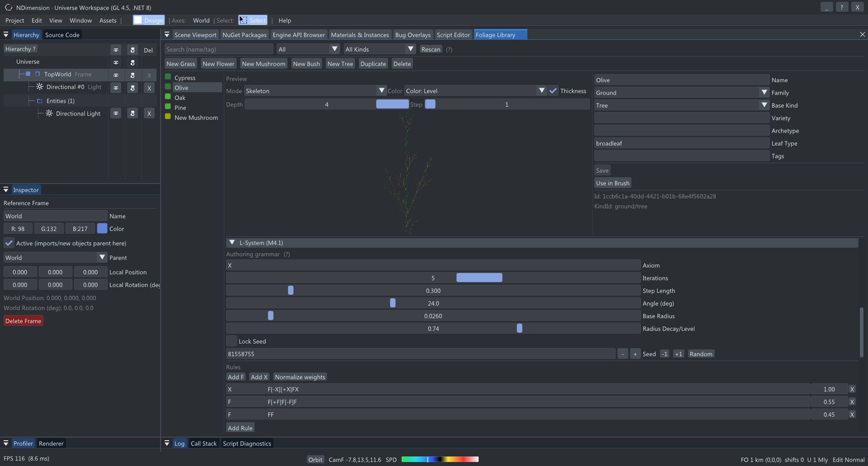Click the Angle (deg) slider handle
Screen dimensions: 868x466
point(392,303)
